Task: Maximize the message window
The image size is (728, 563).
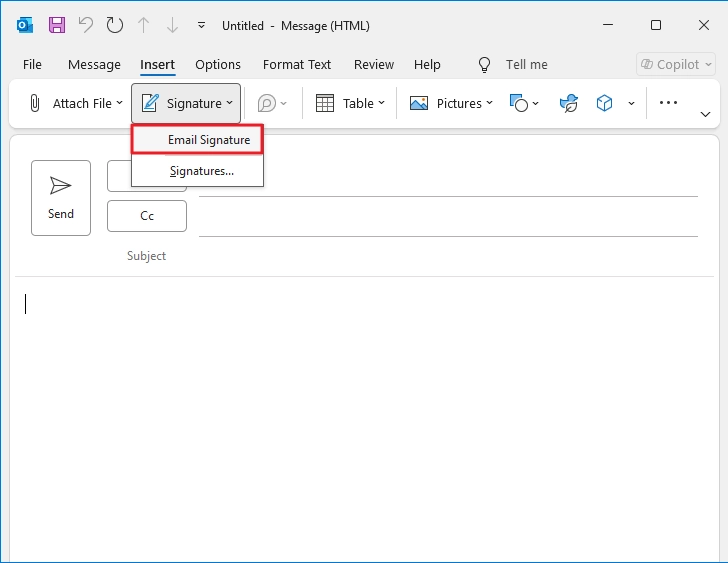Action: 656,25
